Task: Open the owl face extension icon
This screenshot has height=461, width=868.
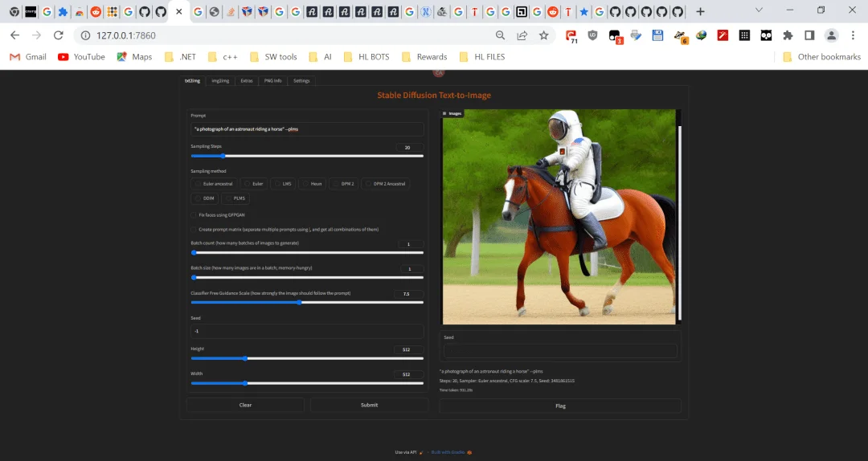Action: (766, 35)
